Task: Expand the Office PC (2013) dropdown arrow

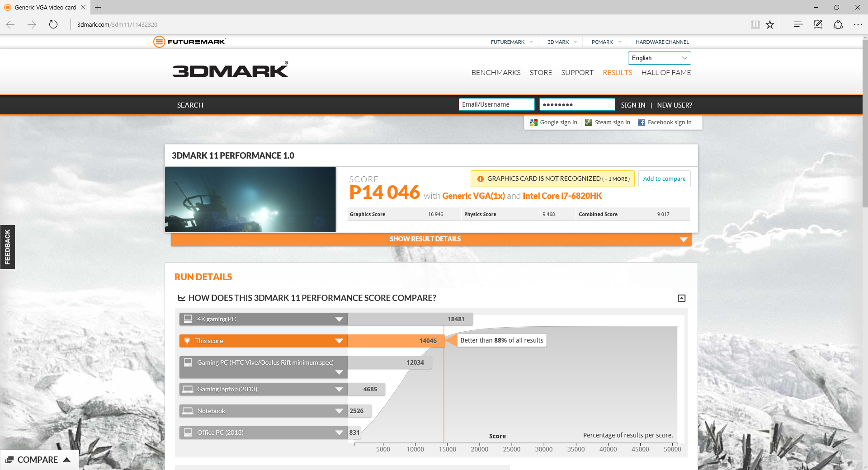Action: pos(339,432)
